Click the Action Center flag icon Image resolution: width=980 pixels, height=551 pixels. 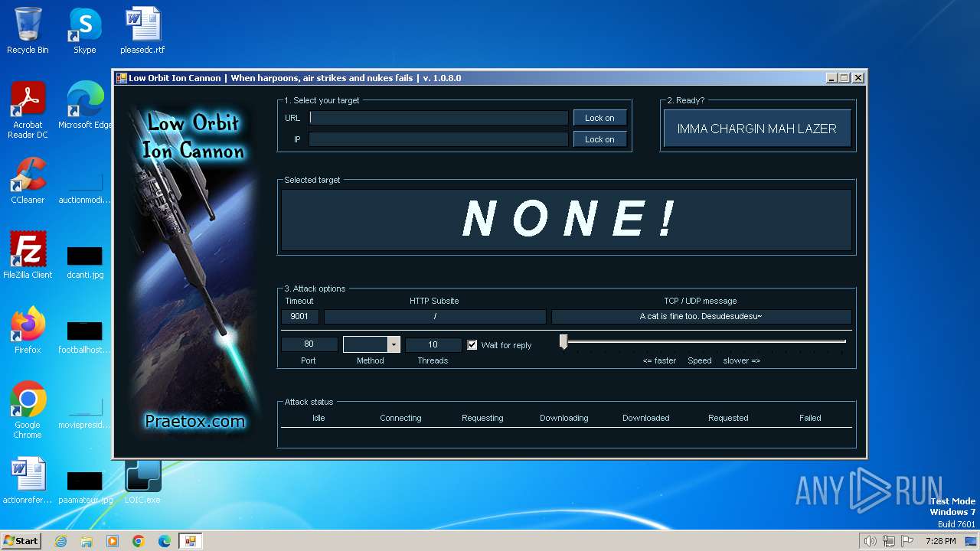tap(907, 541)
